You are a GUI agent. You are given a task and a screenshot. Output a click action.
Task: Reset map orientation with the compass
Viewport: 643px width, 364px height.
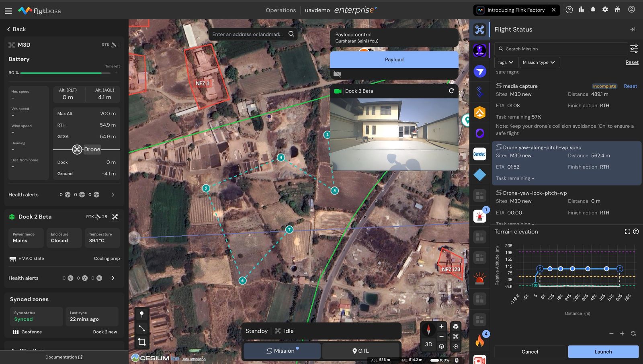point(428,329)
